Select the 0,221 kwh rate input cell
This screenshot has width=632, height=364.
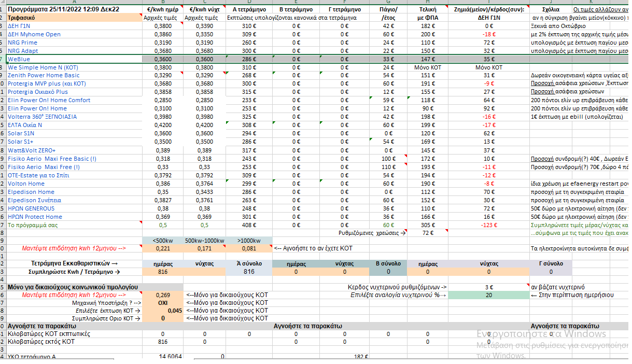coord(163,248)
